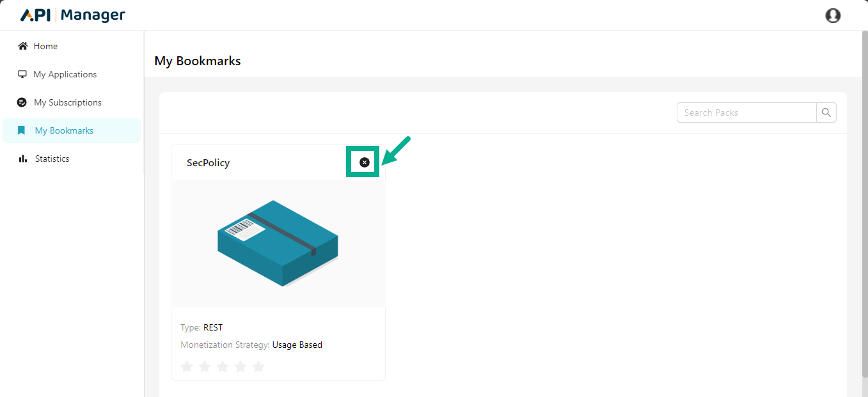Open the SecPolicy package box thumbnail
The image size is (868, 397).
click(278, 243)
